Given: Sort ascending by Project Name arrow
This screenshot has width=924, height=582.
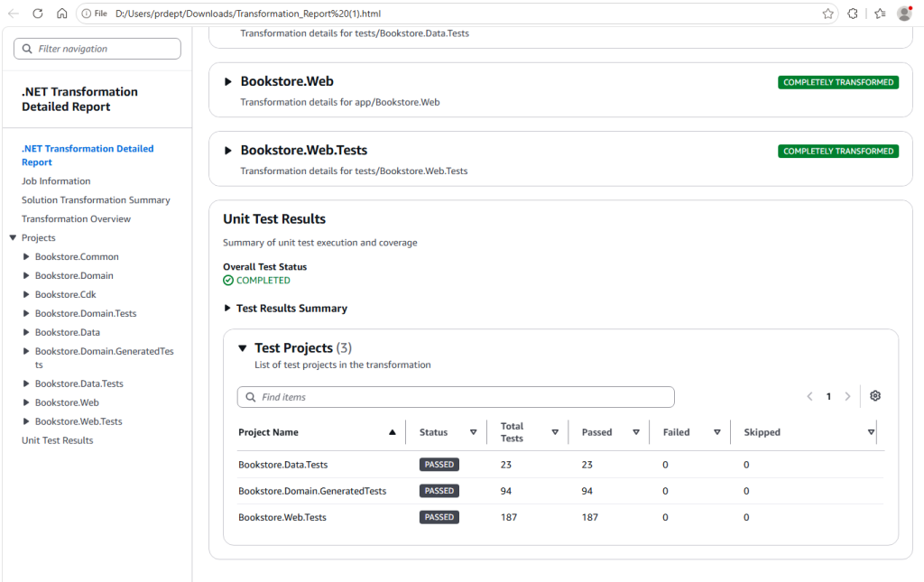Looking at the screenshot, I should click(393, 432).
